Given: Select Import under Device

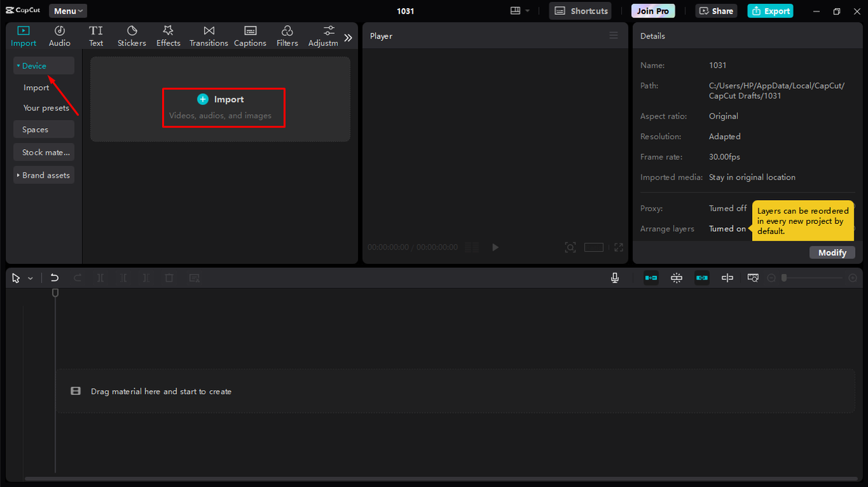Looking at the screenshot, I should tap(37, 87).
